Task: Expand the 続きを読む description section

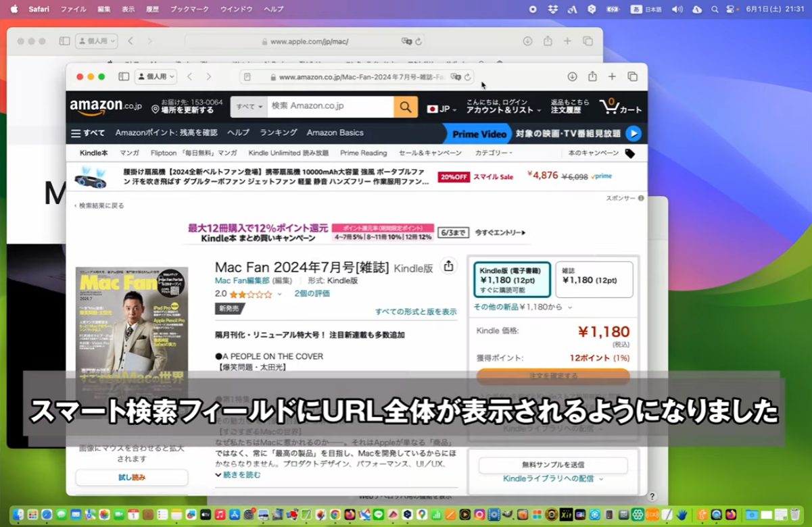Action: 238,475
